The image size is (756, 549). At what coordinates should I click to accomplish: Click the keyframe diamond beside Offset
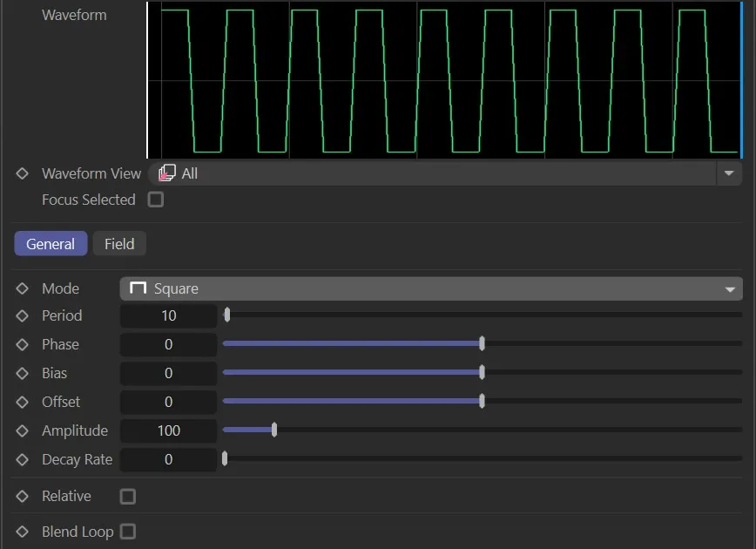click(23, 402)
